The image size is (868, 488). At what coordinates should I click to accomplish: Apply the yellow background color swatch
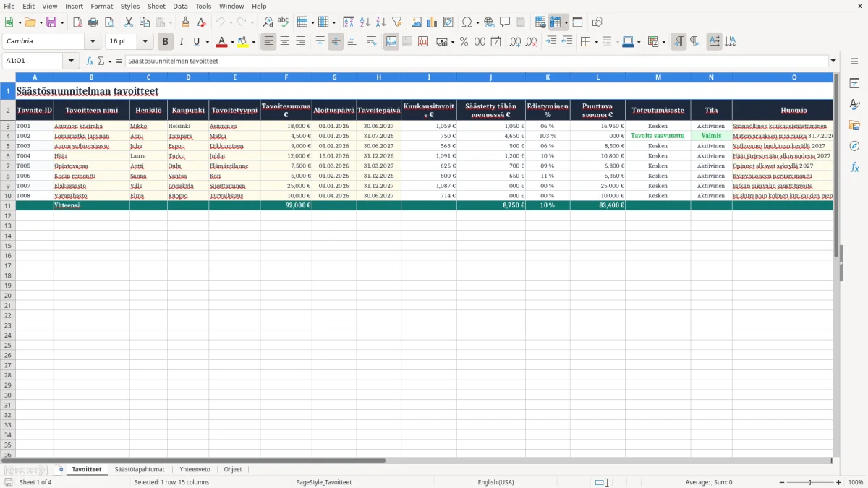[243, 42]
